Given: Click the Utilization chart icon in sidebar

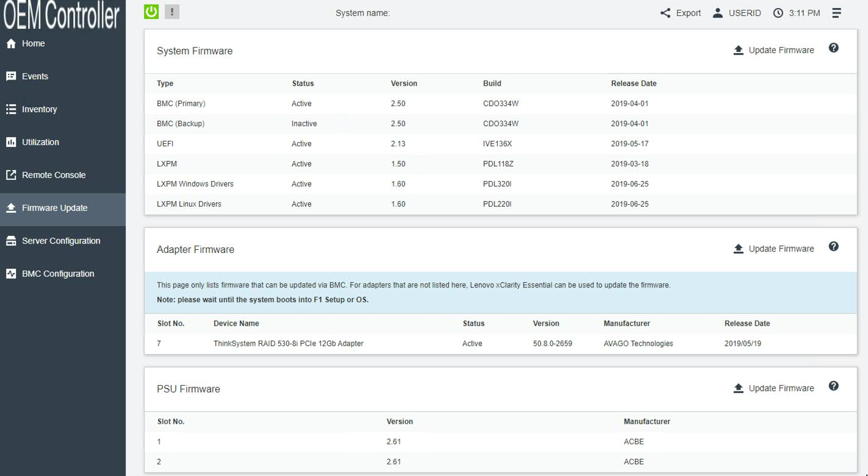Looking at the screenshot, I should [11, 142].
